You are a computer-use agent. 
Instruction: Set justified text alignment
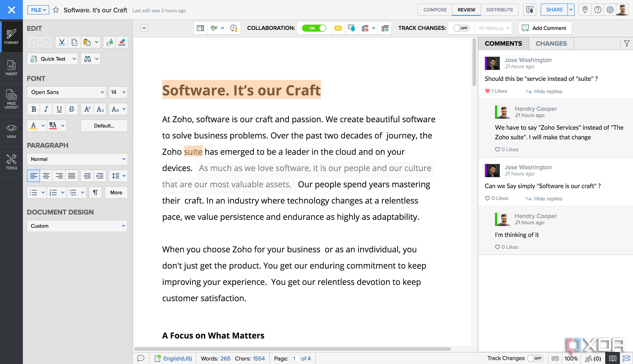point(71,176)
